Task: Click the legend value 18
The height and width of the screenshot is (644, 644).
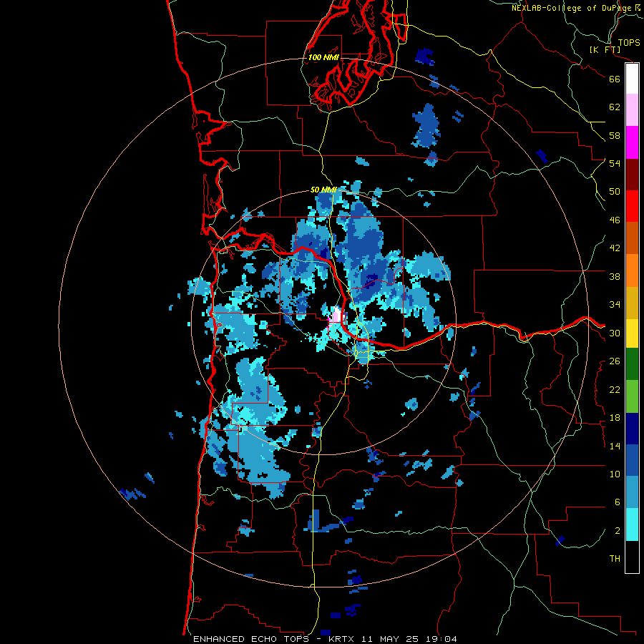Action: point(615,418)
